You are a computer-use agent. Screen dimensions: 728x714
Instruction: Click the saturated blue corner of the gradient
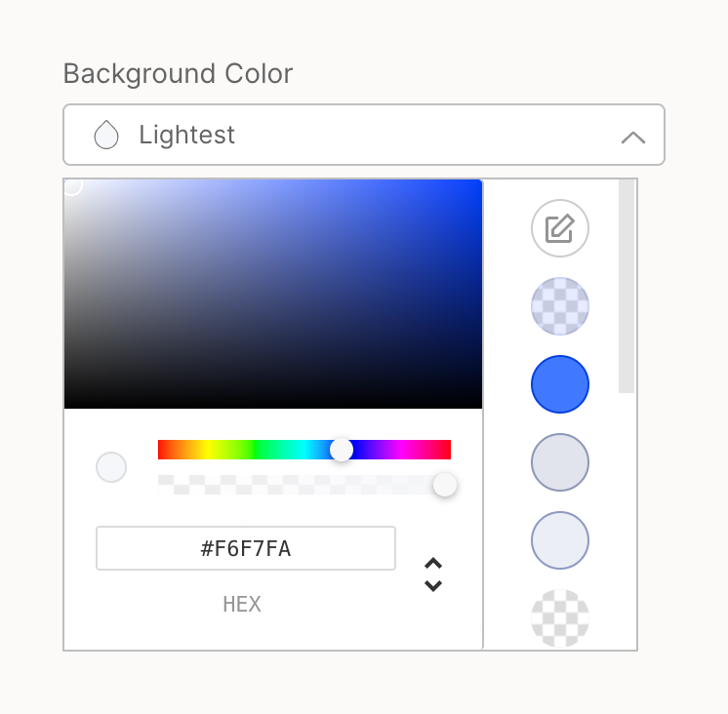pos(476,186)
